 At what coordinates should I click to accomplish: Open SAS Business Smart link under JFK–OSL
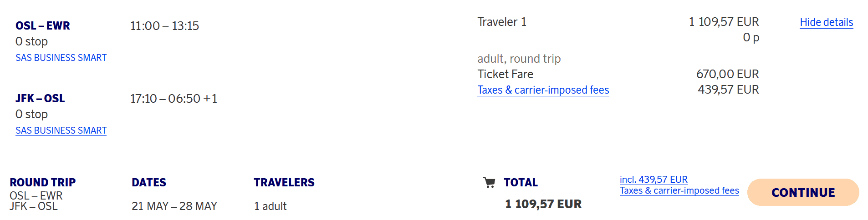pos(61,130)
